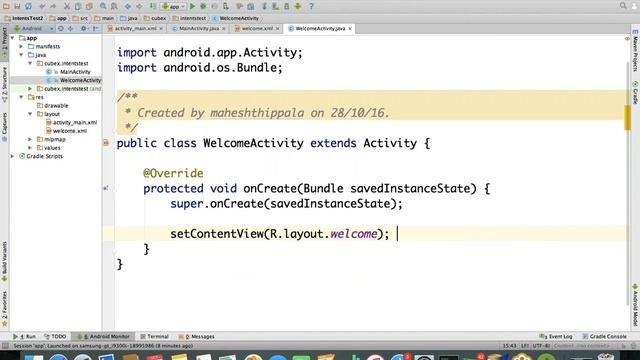The image size is (640, 360).
Task: Click the Sync Project with Gradle icon
Action: tap(264, 6)
